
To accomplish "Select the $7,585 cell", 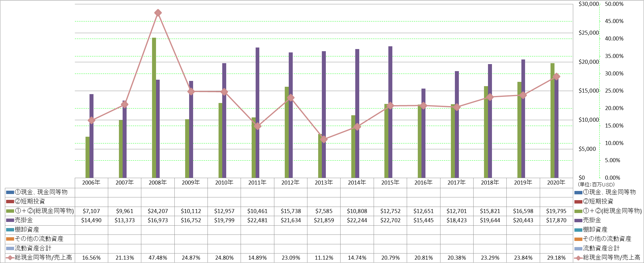I will [324, 211].
